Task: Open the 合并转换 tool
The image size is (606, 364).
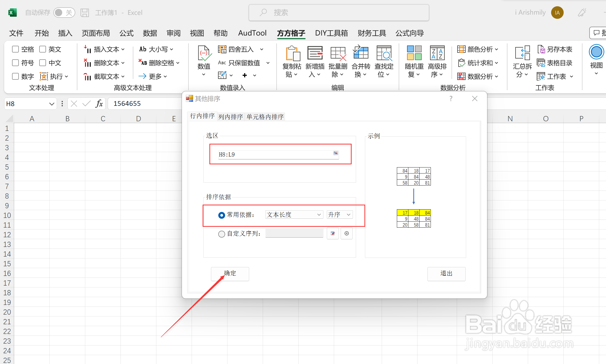Action: pyautogui.click(x=361, y=61)
